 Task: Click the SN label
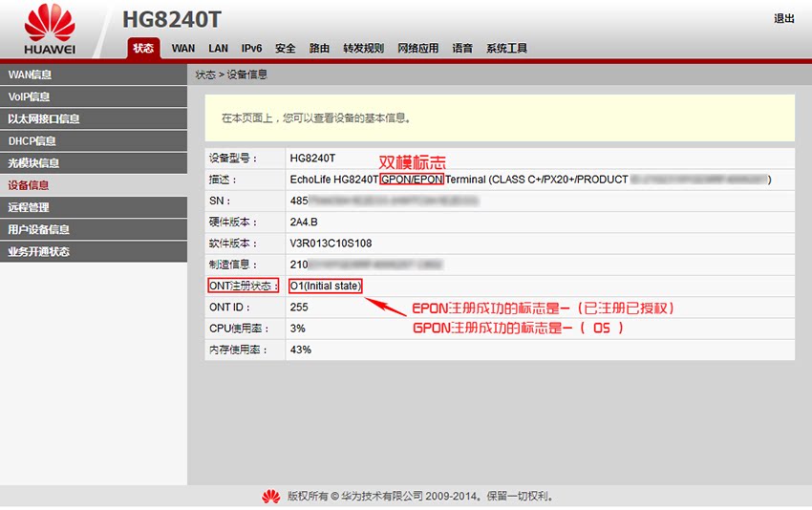[220, 201]
